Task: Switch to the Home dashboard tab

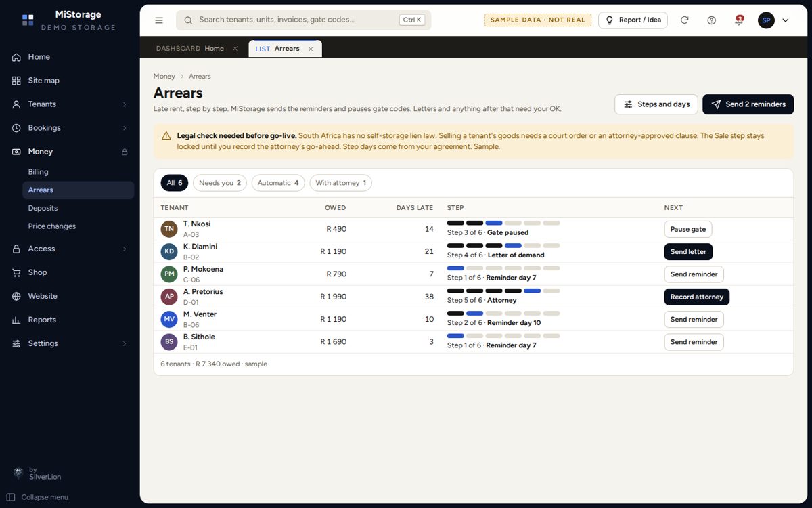Action: 190,49
